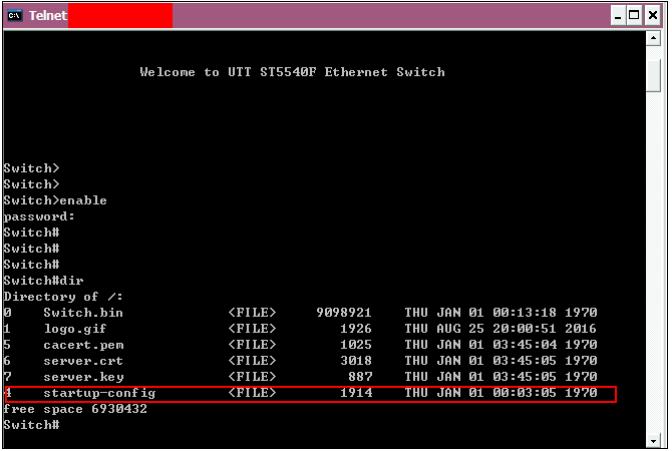
Task: Select the startup-config file name
Action: 99,393
